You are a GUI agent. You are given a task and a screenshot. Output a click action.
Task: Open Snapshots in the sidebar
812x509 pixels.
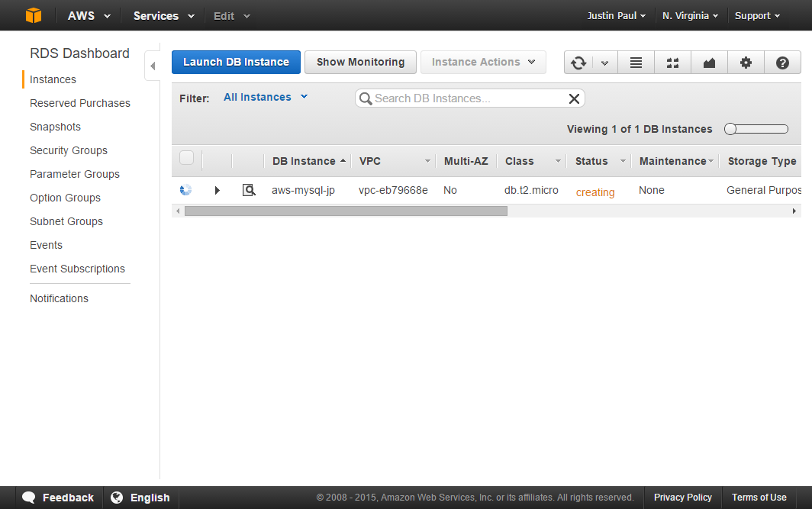pos(55,127)
